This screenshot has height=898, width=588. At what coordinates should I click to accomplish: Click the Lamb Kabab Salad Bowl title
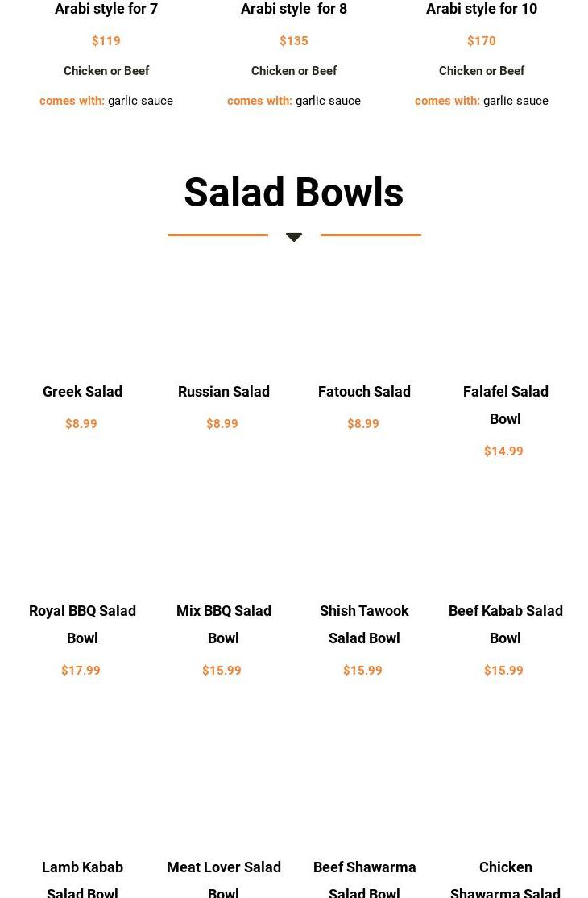[82, 878]
